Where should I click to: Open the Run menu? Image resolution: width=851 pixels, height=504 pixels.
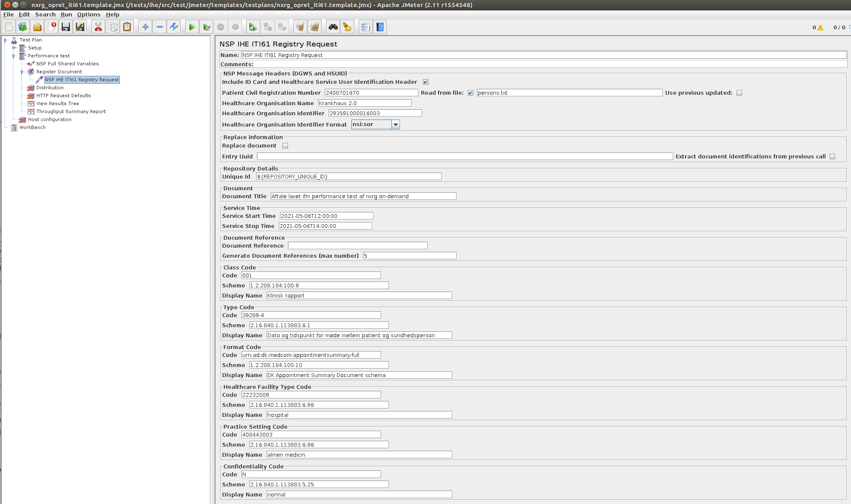click(66, 14)
